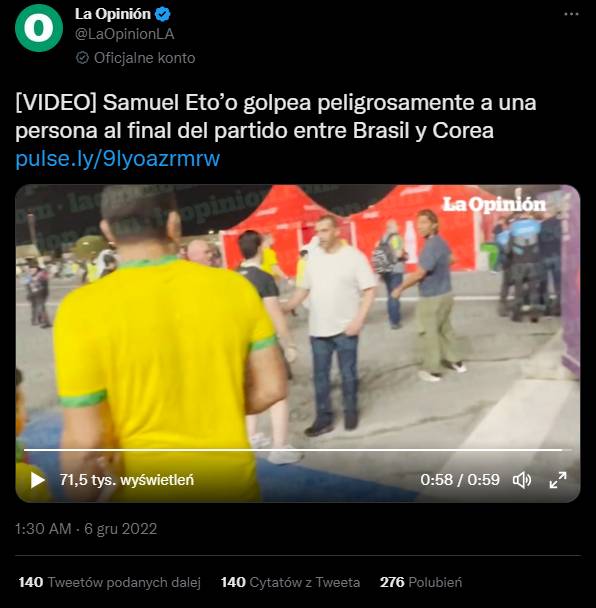Click the blue verified badge
This screenshot has width=596, height=608.
[163, 14]
